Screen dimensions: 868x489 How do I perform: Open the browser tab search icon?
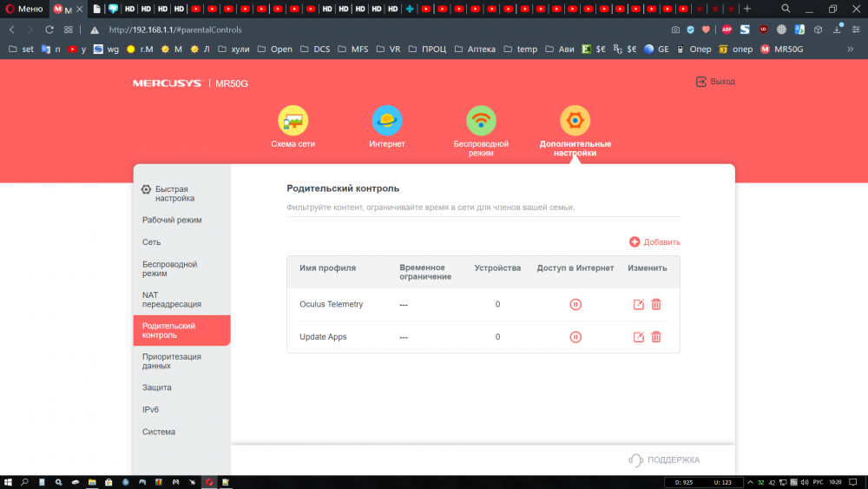point(786,9)
